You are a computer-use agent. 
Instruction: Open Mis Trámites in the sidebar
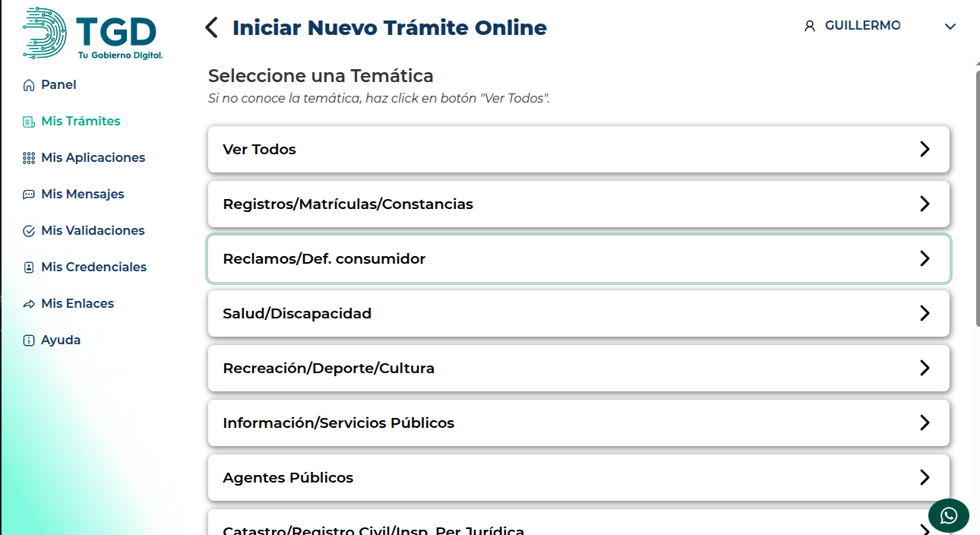(81, 122)
